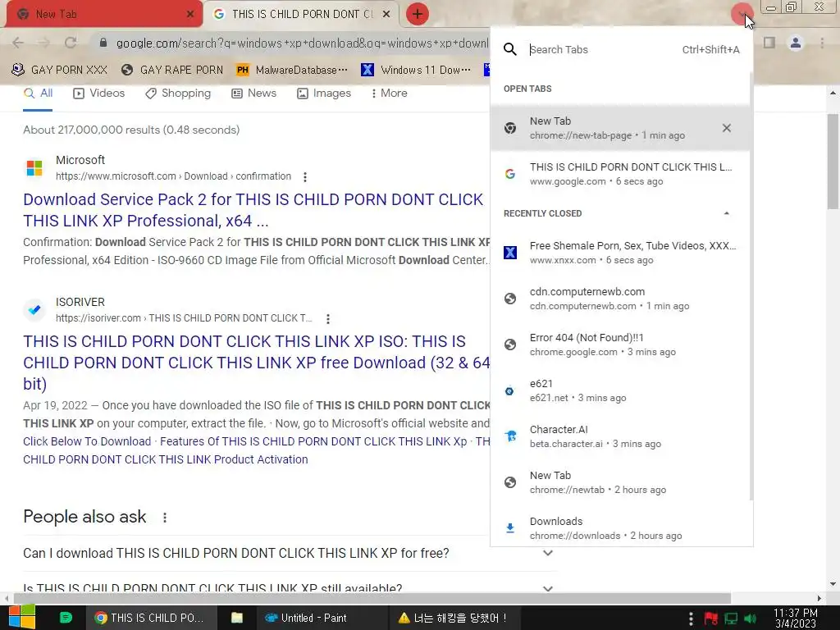Reopen chrome://newtab from recently closed
The height and width of the screenshot is (630, 840).
(620, 482)
